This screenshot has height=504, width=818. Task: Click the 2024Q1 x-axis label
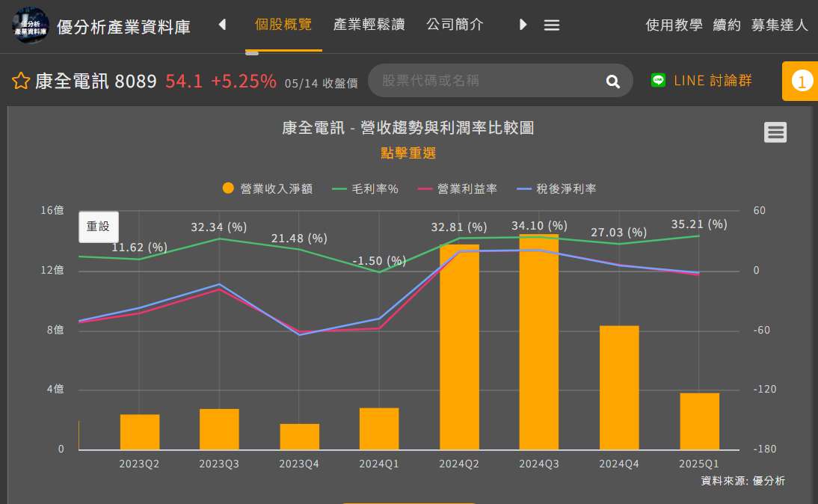pos(379,464)
